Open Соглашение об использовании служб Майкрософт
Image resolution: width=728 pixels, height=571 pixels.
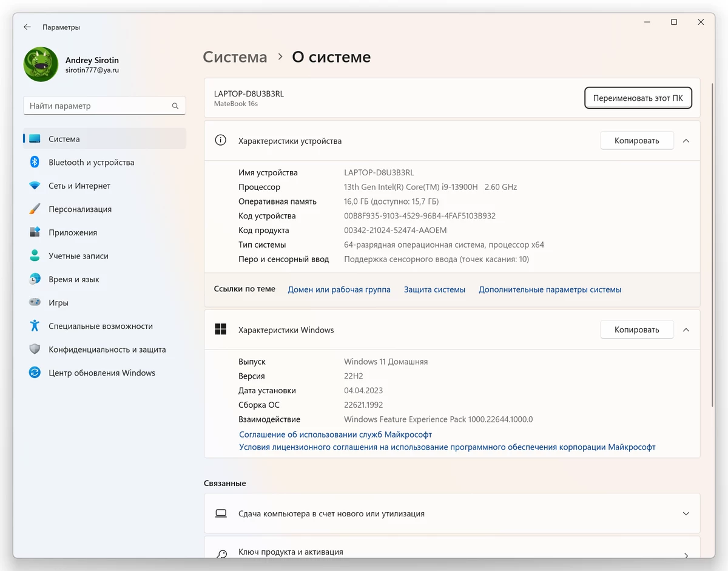[335, 434]
